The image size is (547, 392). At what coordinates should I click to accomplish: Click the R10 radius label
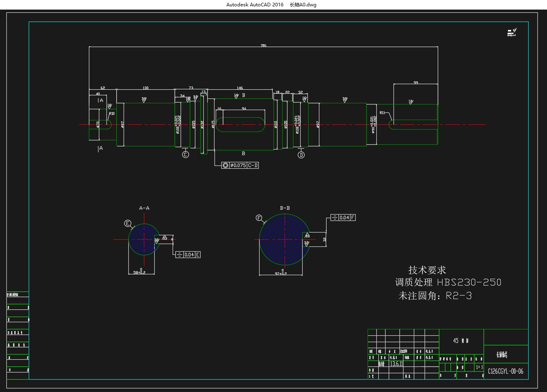point(112,114)
